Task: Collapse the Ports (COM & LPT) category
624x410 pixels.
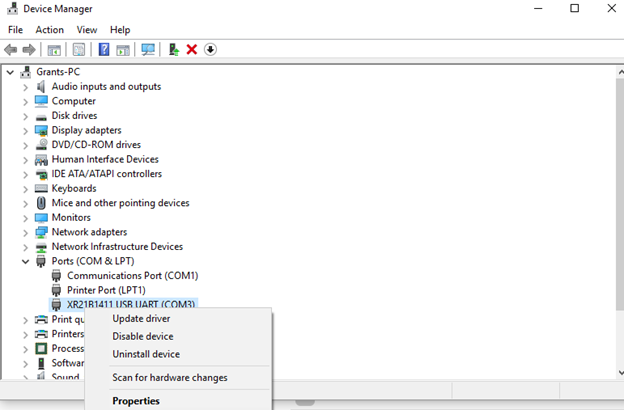Action: [x=25, y=262]
